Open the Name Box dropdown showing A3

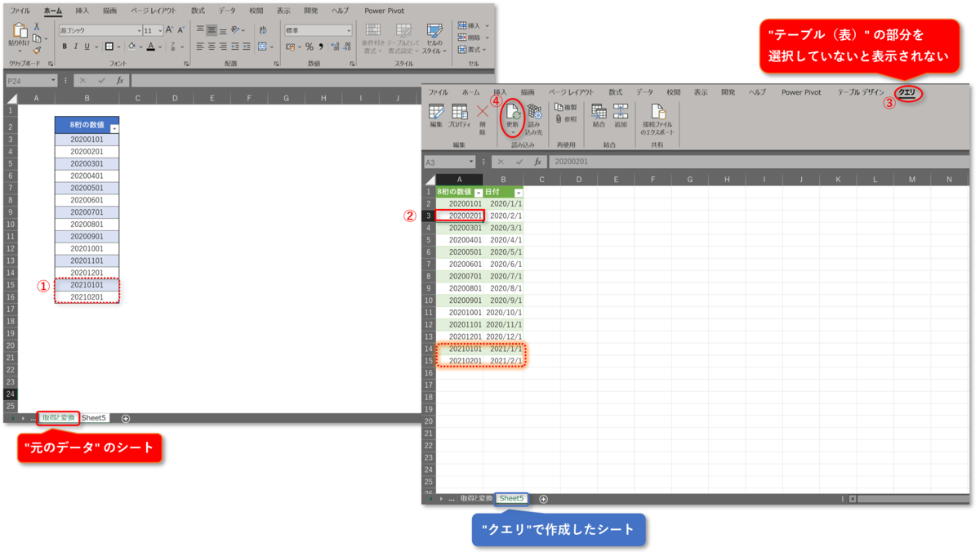(x=471, y=162)
